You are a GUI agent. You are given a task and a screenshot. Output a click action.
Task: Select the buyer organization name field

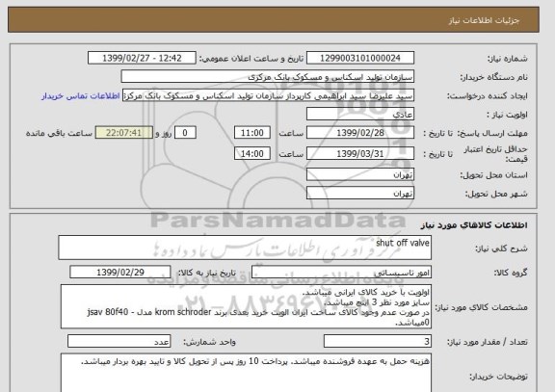tap(267, 77)
